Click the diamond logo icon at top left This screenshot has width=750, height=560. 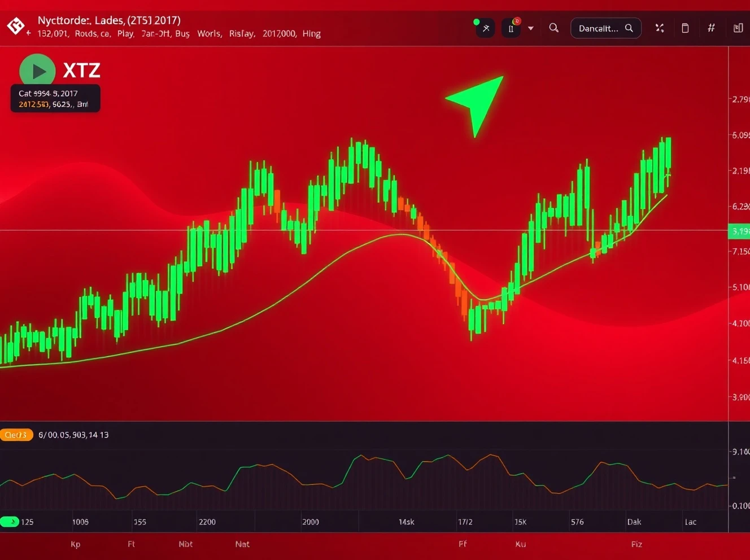tap(16, 25)
